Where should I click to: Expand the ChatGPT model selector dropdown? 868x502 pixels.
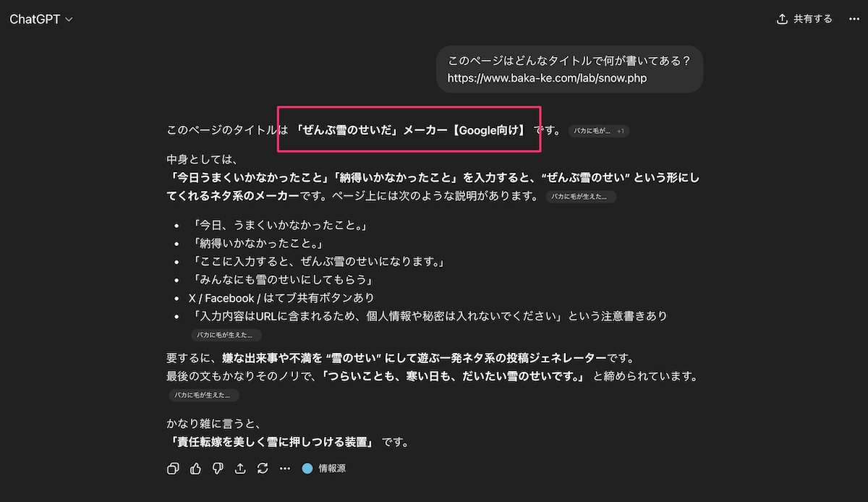click(x=41, y=20)
